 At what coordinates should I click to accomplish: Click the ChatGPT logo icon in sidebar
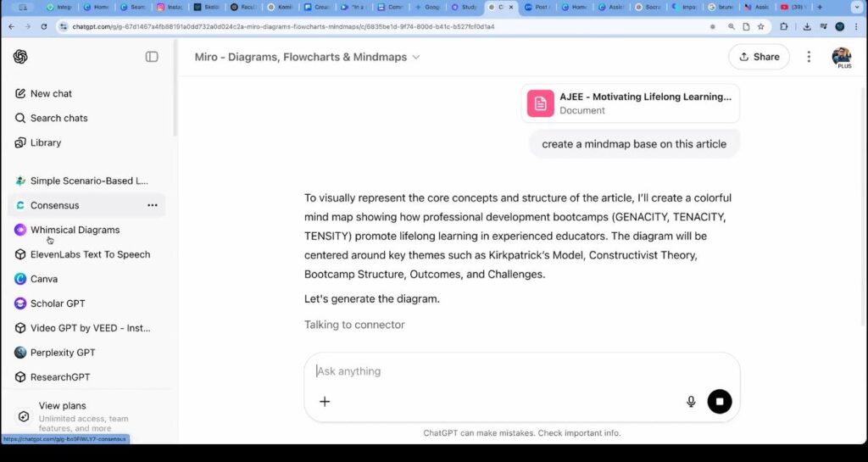coord(20,57)
